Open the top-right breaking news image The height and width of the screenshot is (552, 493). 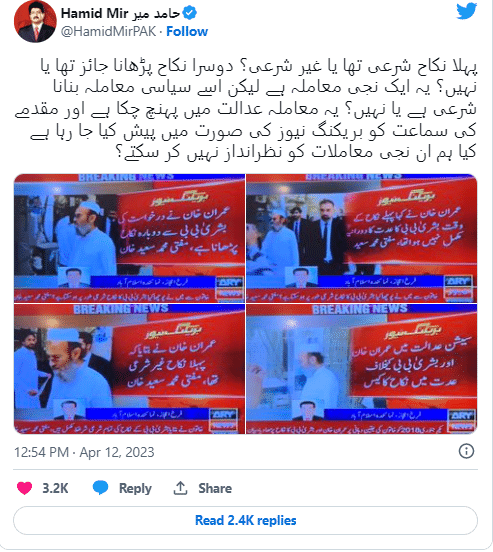[362, 238]
